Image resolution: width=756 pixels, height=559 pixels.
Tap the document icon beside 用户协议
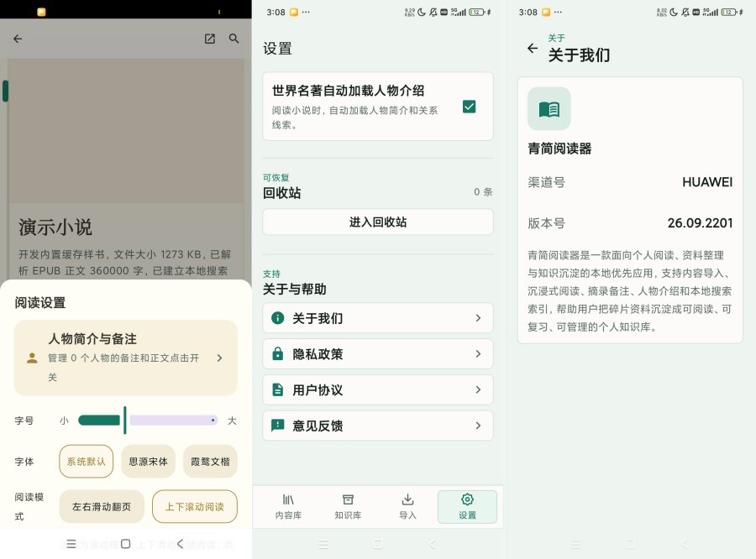pos(278,389)
